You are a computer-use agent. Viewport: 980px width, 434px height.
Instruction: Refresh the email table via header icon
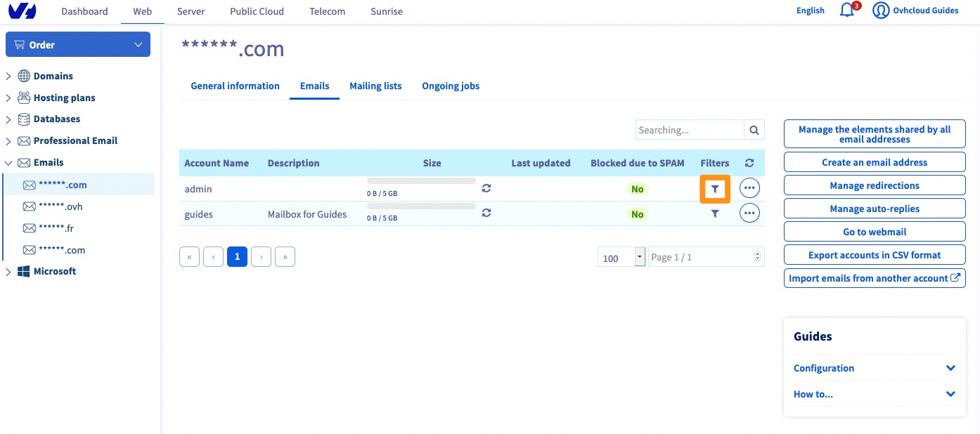[x=749, y=163]
